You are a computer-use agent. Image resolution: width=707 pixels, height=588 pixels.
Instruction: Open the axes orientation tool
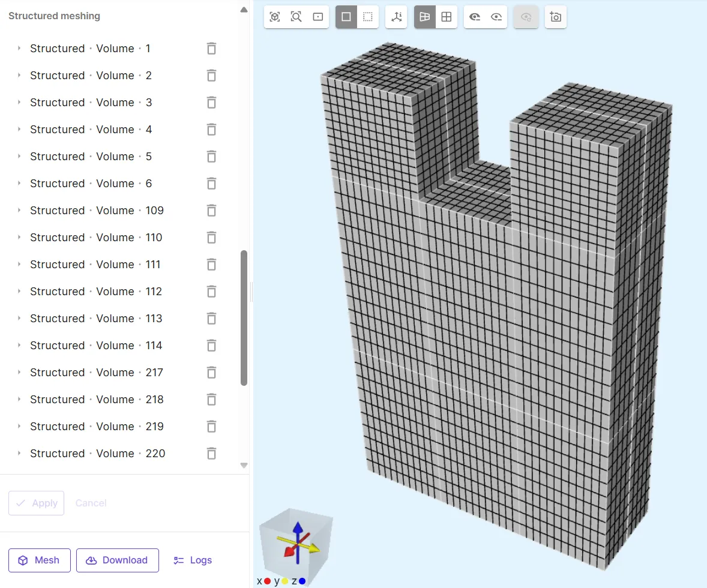[396, 17]
